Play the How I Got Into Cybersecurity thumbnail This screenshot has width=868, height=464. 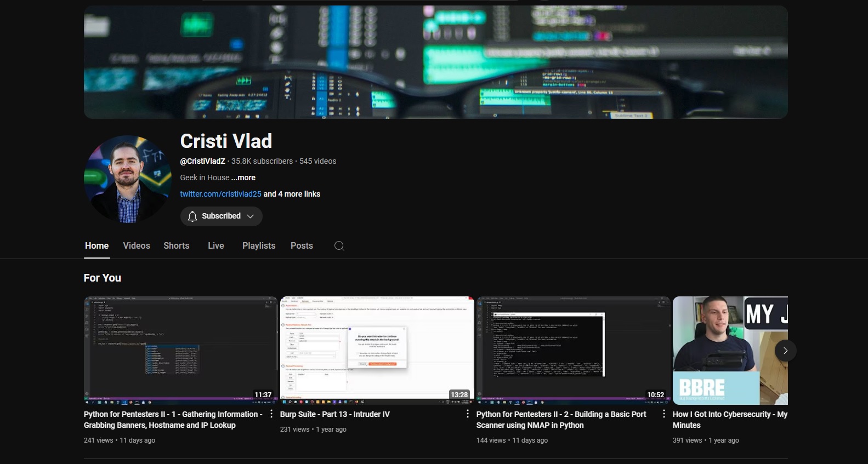(x=730, y=351)
